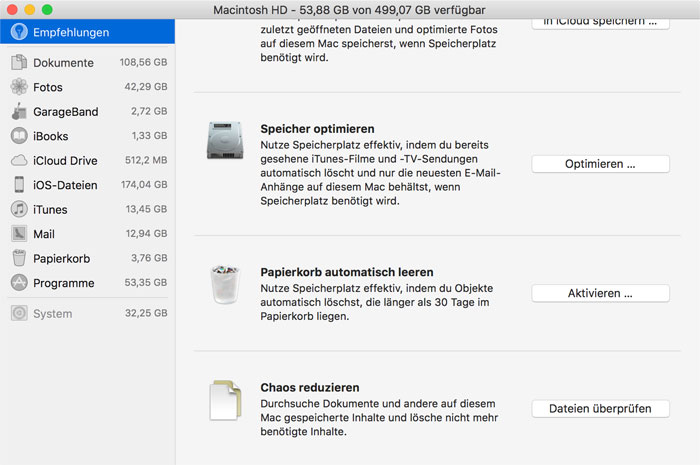Click the 2,72 GB size value
The width and height of the screenshot is (700, 465).
point(149,111)
